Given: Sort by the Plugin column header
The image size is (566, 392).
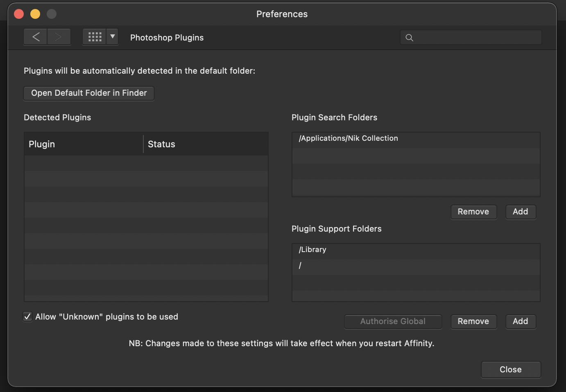Looking at the screenshot, I should [84, 144].
